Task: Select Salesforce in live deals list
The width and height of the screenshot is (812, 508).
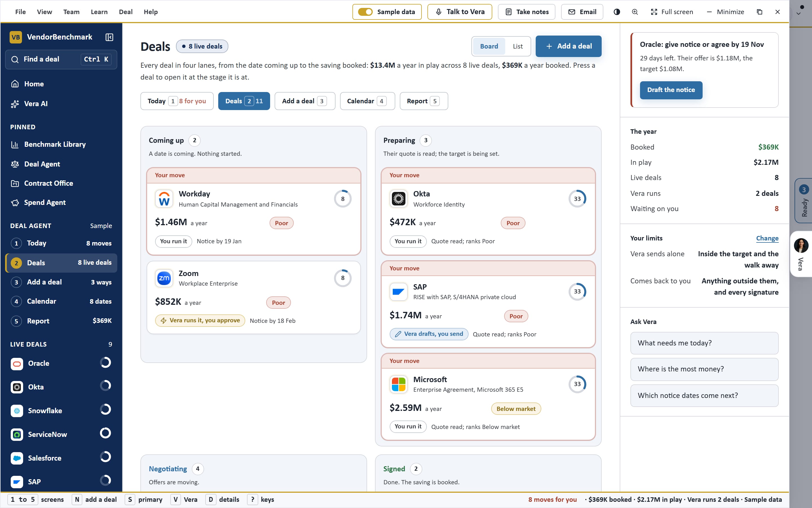Action: tap(61, 458)
